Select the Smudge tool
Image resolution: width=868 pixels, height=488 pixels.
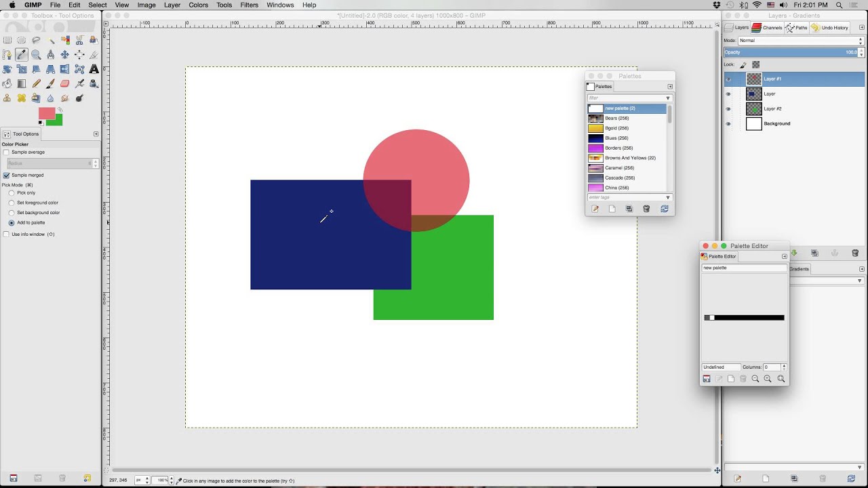coord(65,98)
